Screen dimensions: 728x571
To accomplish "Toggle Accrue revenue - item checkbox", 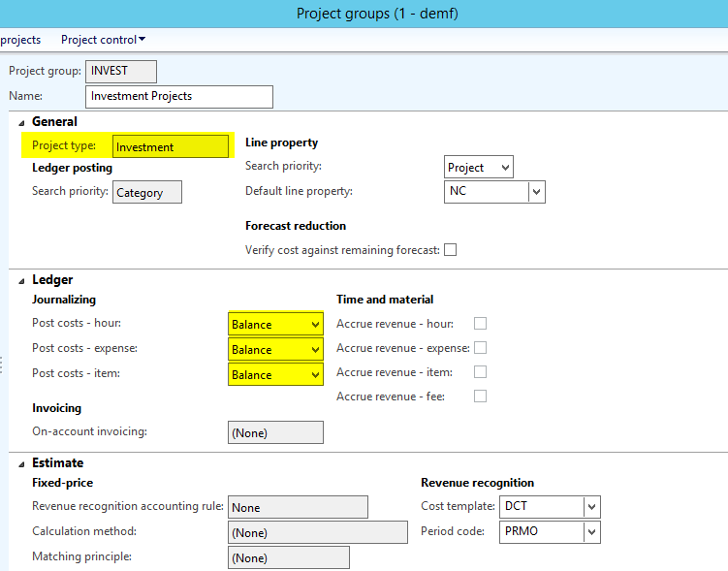I will click(480, 372).
